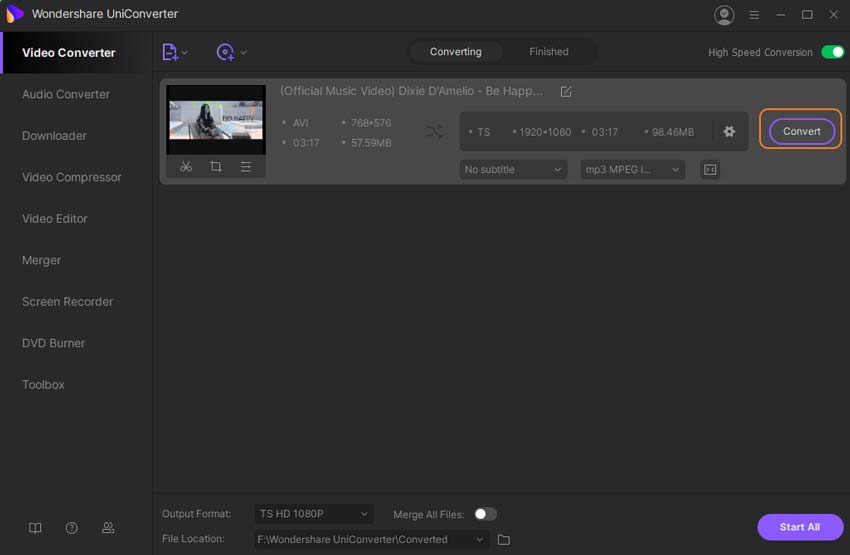Open the effects list icon under thumbnail
This screenshot has width=850, height=555.
tap(246, 166)
